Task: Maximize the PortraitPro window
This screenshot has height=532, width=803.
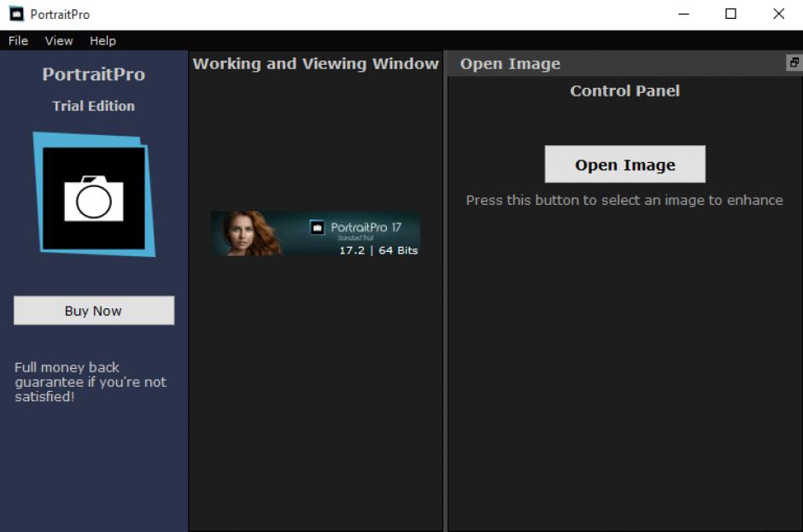Action: click(730, 14)
